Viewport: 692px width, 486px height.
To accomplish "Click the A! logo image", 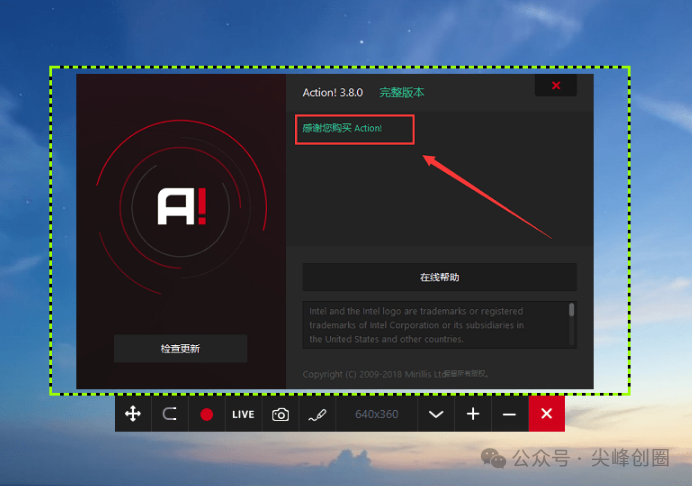I will [x=182, y=207].
